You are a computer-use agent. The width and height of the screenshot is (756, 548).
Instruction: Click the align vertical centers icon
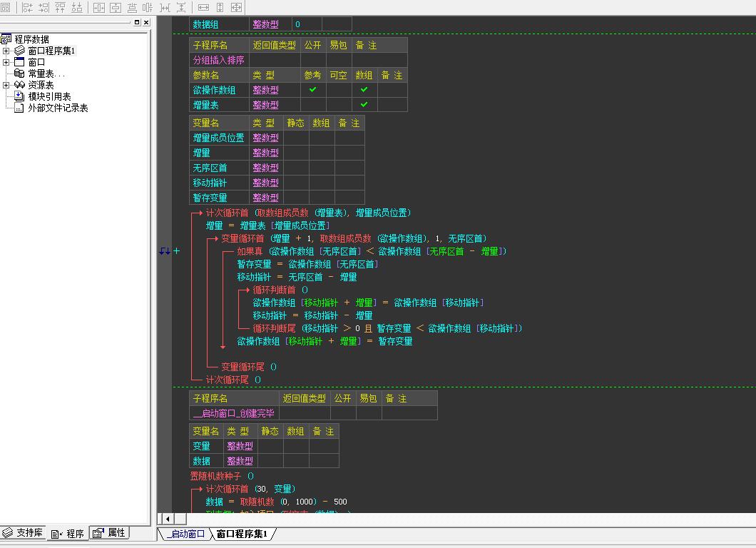[148, 7]
